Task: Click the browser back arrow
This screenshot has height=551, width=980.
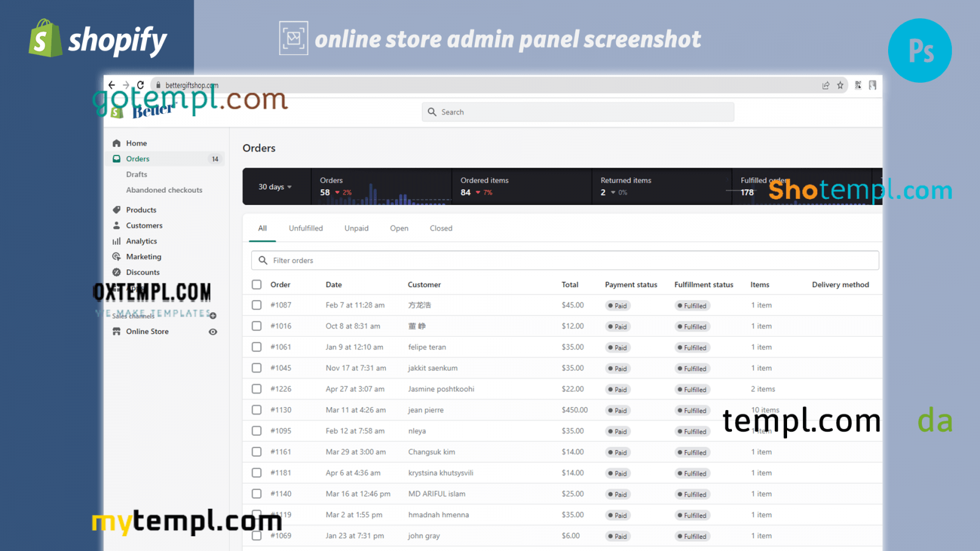Action: pyautogui.click(x=111, y=85)
